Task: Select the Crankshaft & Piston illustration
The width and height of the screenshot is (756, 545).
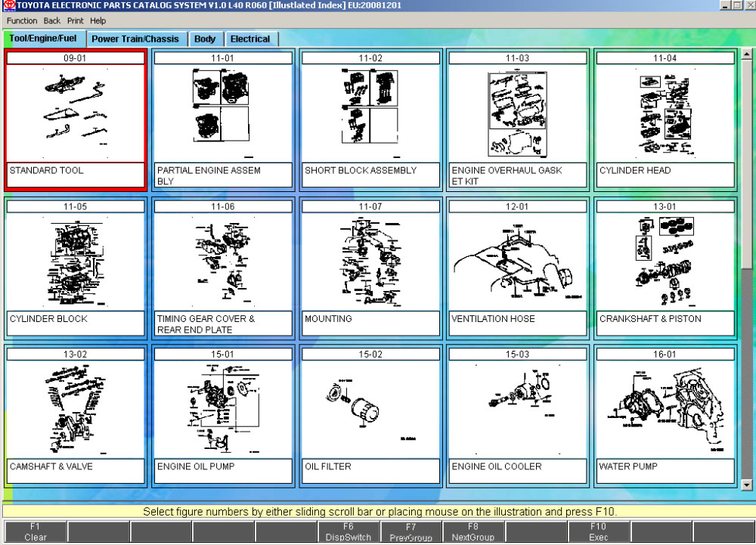Action: (x=665, y=261)
